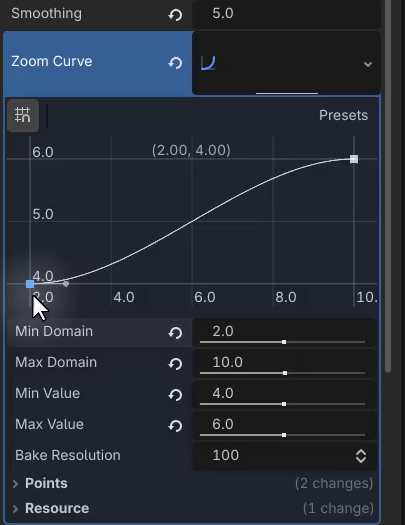Click the (2 changes) text beside Points
Image resolution: width=405 pixels, height=525 pixels.
(x=334, y=483)
